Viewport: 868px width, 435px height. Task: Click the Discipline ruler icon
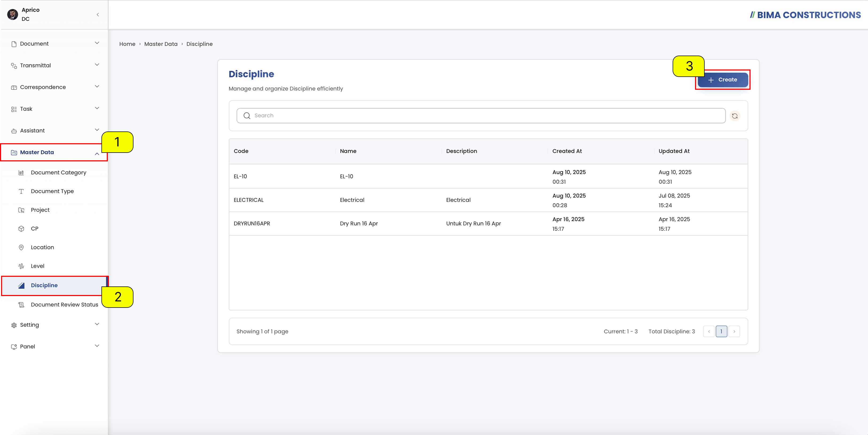pos(21,285)
